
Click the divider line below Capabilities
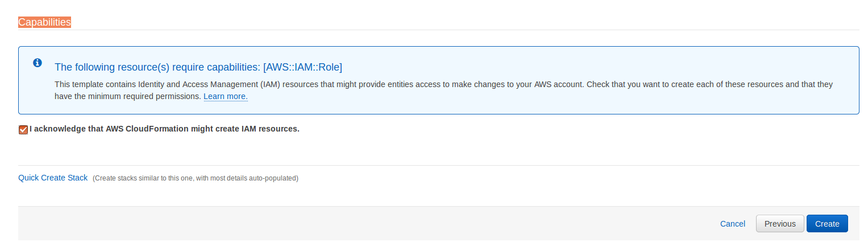coord(438,30)
